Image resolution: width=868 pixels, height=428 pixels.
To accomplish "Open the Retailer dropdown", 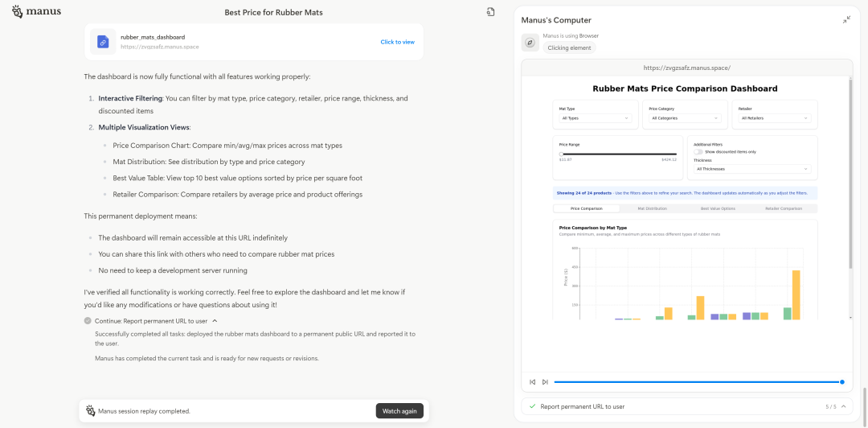I will click(x=776, y=118).
